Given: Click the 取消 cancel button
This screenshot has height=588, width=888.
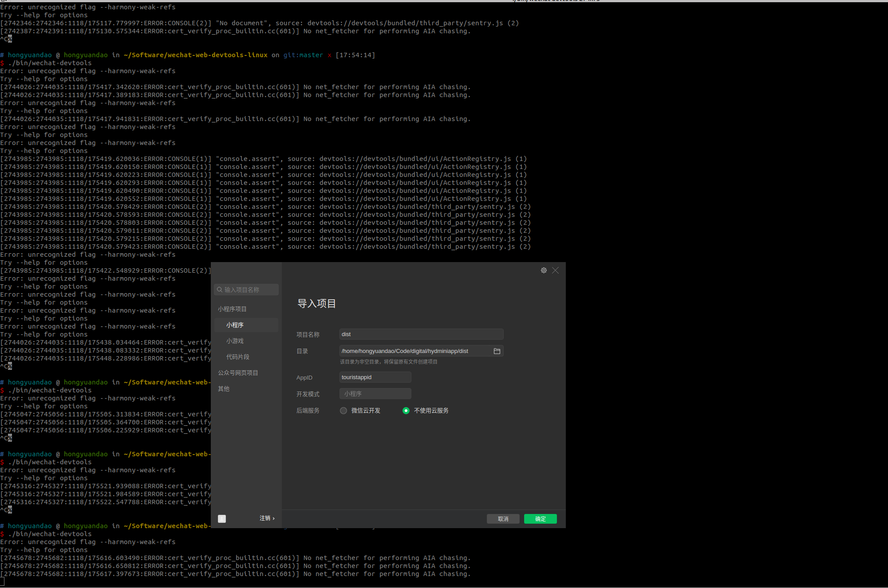Looking at the screenshot, I should click(503, 519).
